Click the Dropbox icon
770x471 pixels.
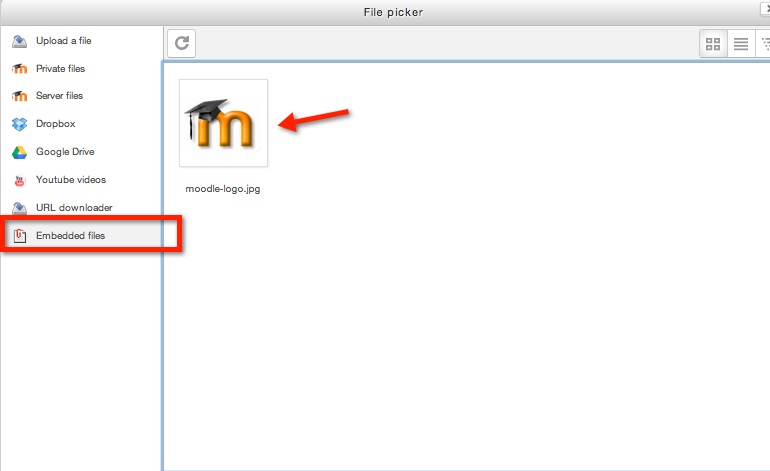19,124
